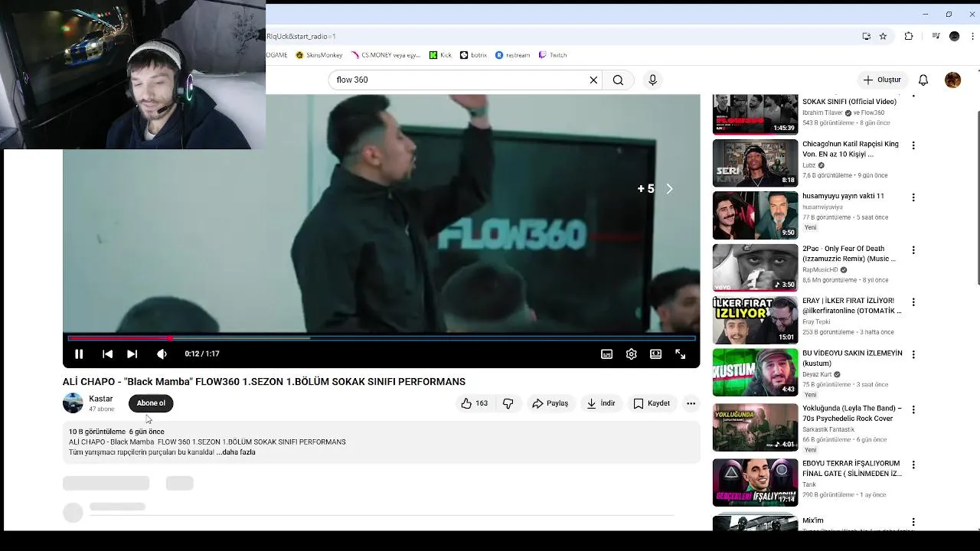
Task: Open the botrix bookmark
Action: [x=474, y=55]
